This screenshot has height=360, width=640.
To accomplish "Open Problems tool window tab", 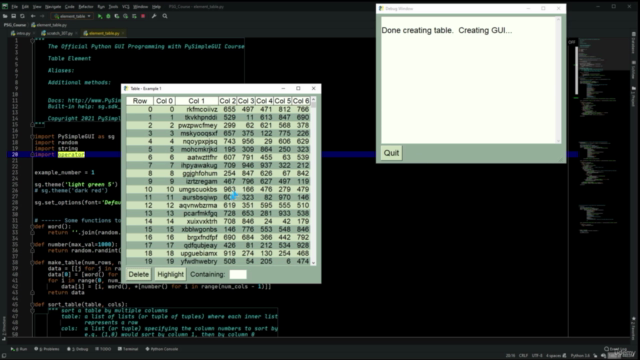I will click(47, 349).
